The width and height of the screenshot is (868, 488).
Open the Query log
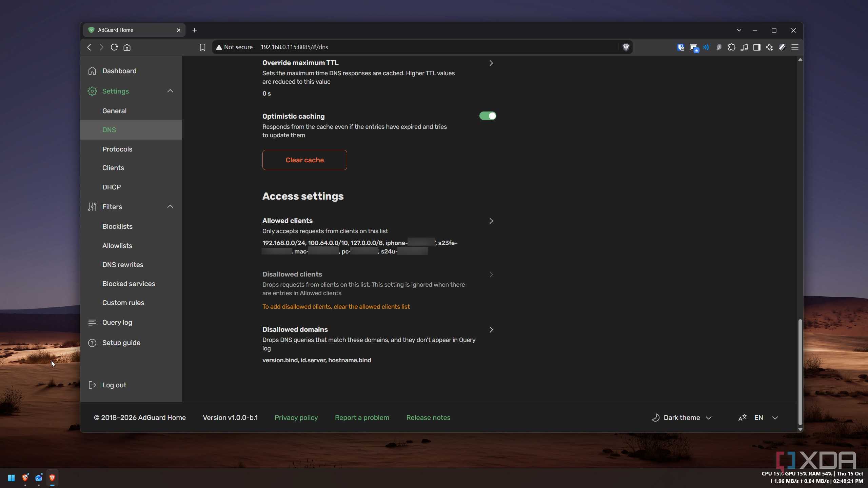pyautogui.click(x=117, y=322)
